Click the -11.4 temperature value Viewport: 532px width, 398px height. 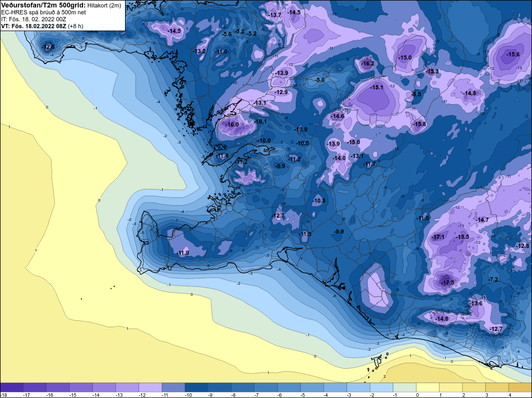point(222,156)
